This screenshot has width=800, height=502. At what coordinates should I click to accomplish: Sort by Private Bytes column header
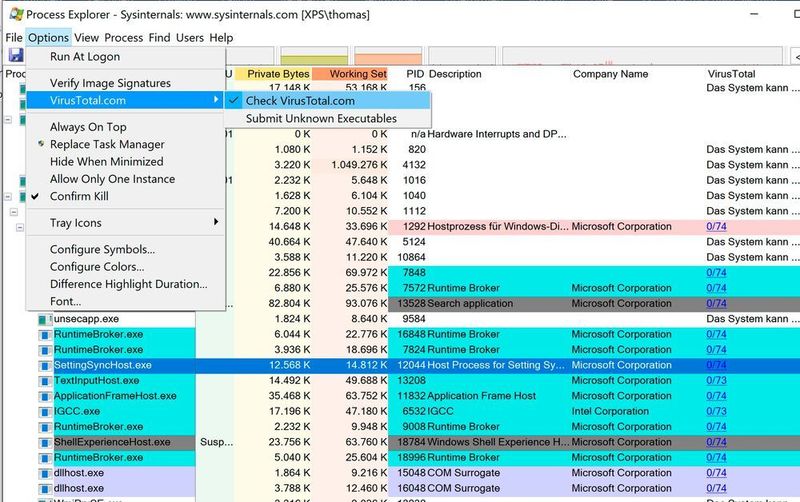coord(273,74)
